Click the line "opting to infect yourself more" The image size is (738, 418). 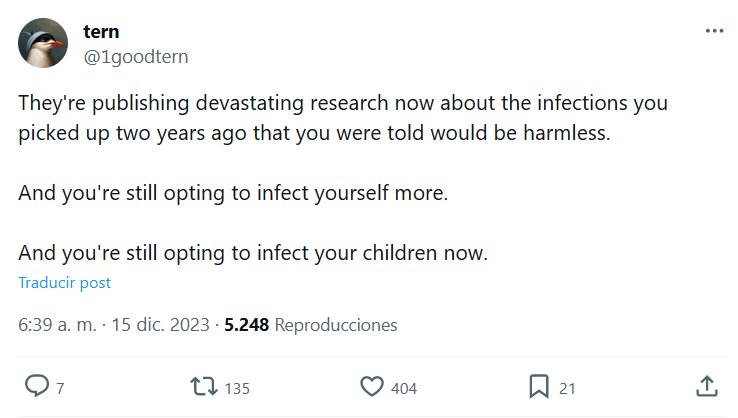point(233,193)
